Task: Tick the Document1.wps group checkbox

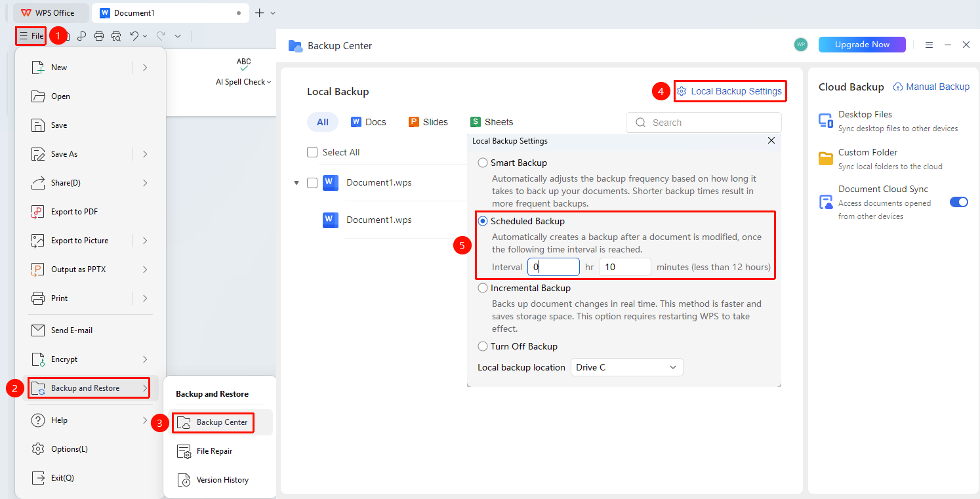Action: click(312, 182)
